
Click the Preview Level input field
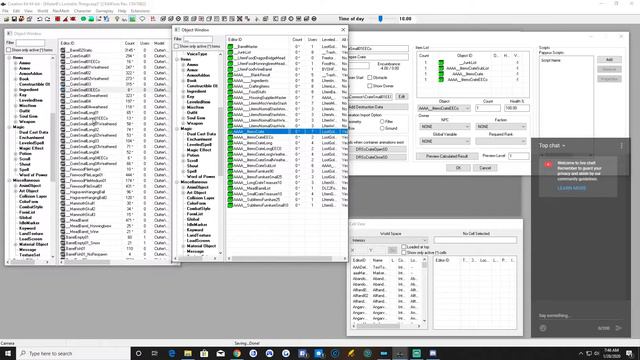pyautogui.click(x=518, y=156)
